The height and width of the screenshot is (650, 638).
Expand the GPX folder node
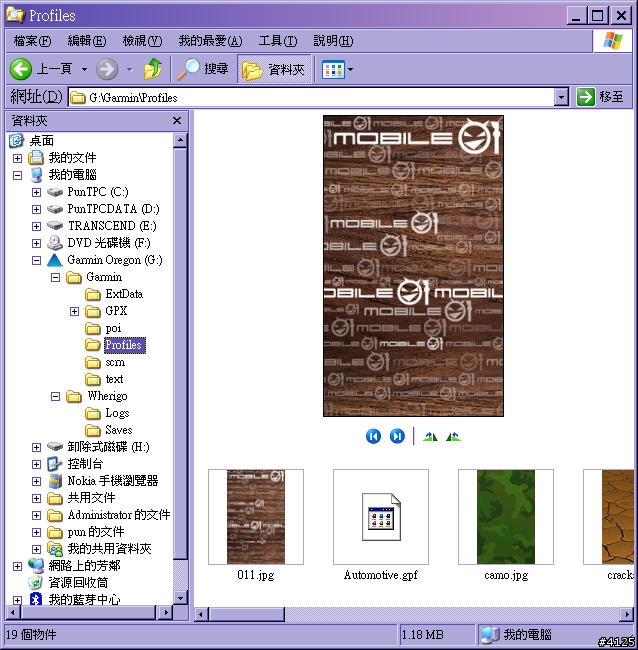click(x=75, y=311)
